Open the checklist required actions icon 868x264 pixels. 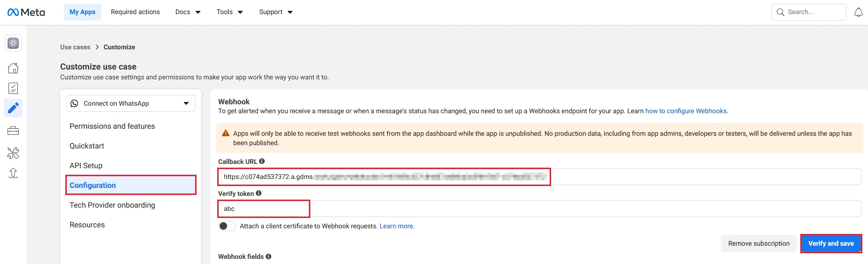tap(13, 88)
